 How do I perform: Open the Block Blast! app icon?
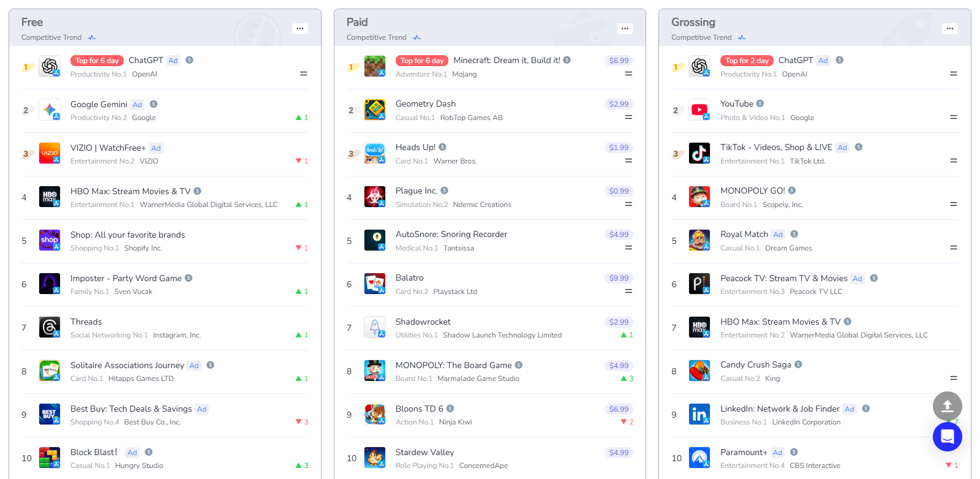pos(50,458)
